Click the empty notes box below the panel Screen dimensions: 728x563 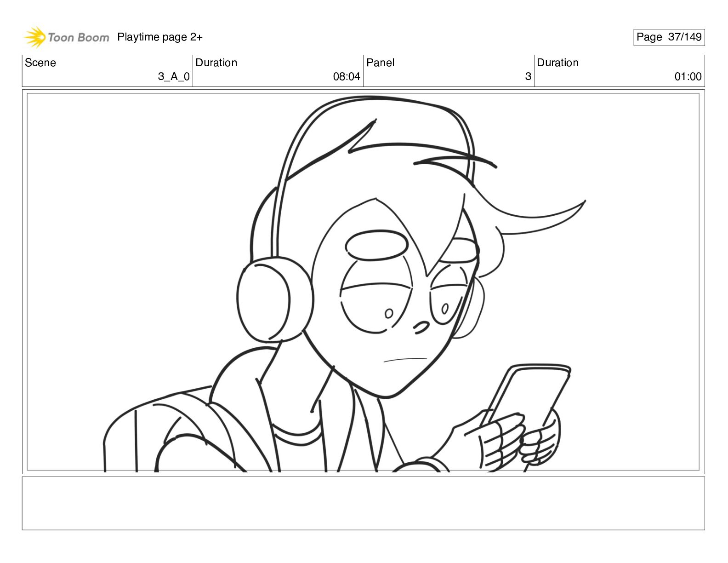[x=363, y=503]
